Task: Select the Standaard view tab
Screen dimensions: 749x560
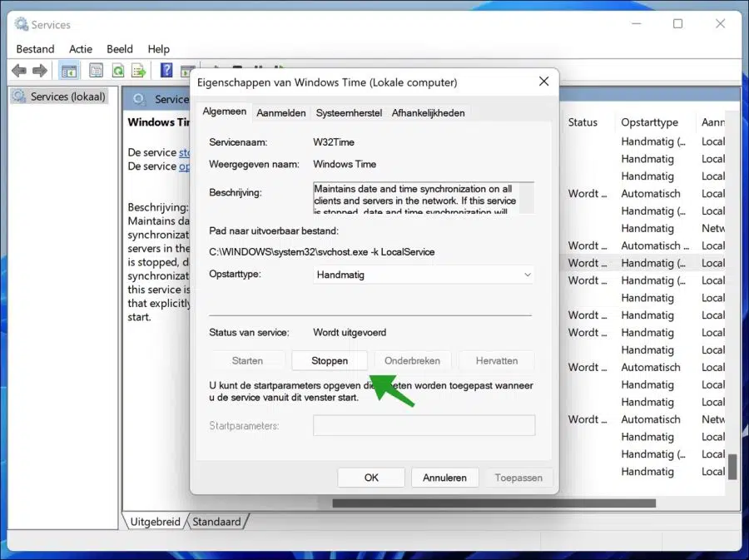Action: (217, 522)
